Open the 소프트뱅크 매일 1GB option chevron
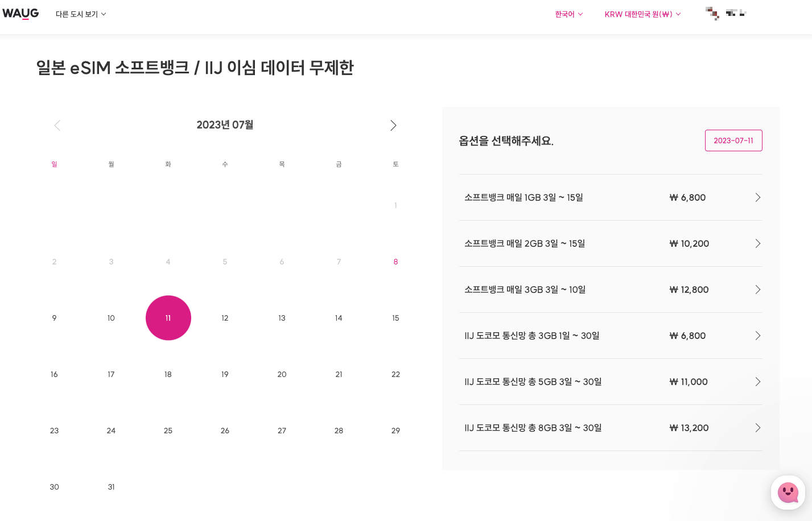This screenshot has width=812, height=521. pyautogui.click(x=757, y=197)
